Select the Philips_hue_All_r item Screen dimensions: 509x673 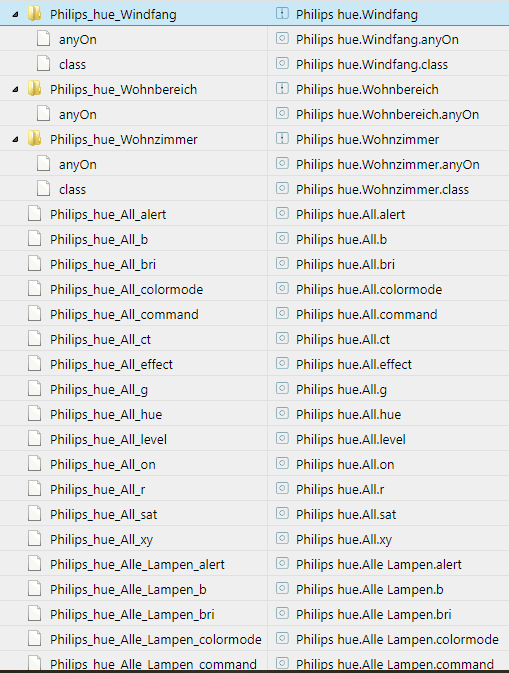click(98, 490)
